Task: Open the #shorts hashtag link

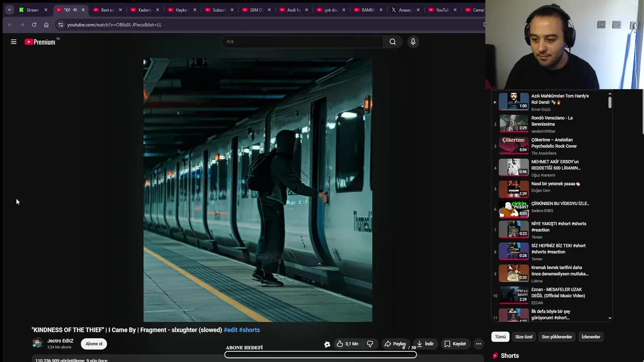Action: pos(250,330)
